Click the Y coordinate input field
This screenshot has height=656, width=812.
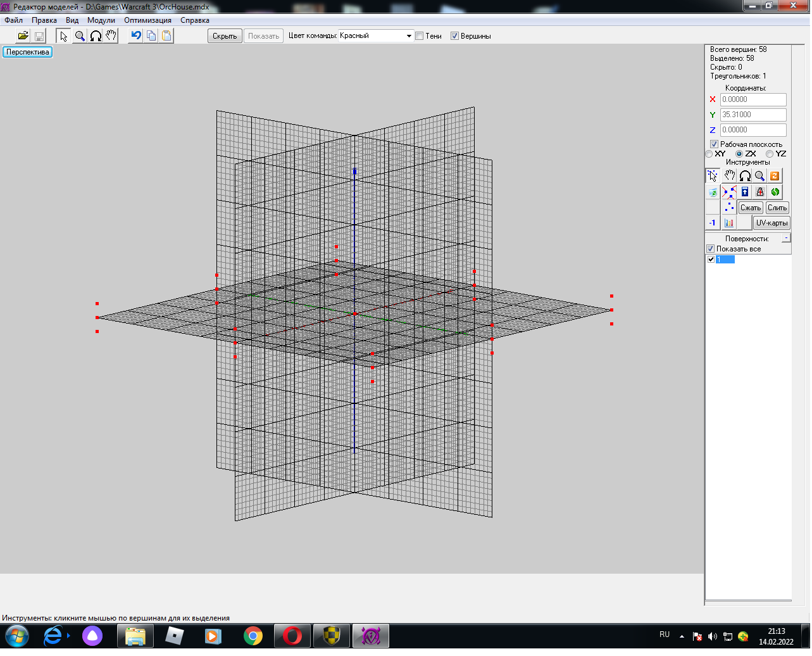click(x=753, y=115)
